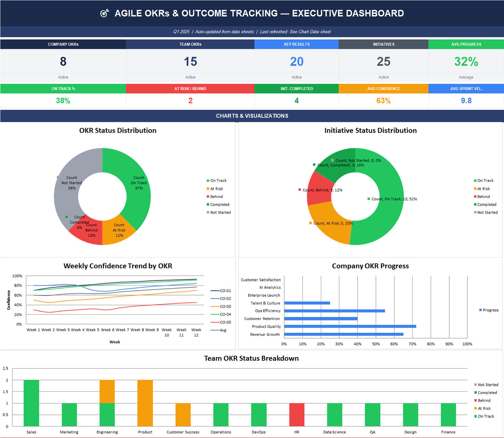Click Not Started legend entry in Team breakdown chart
Viewport: 504px width, 438px height.
pos(486,385)
